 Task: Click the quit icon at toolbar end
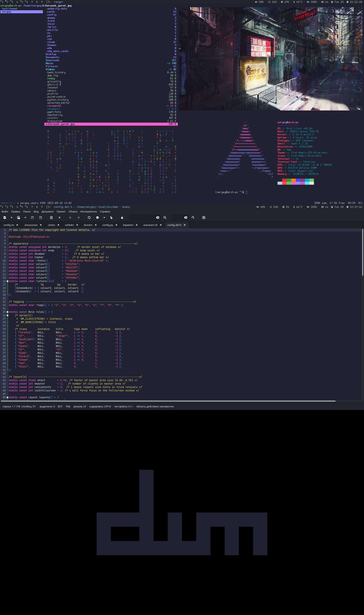(204, 218)
